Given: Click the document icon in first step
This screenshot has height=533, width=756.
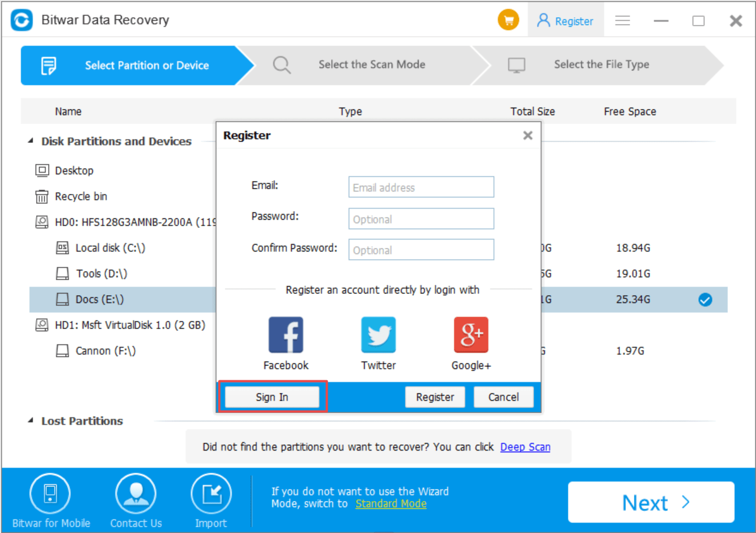Looking at the screenshot, I should click(x=49, y=66).
